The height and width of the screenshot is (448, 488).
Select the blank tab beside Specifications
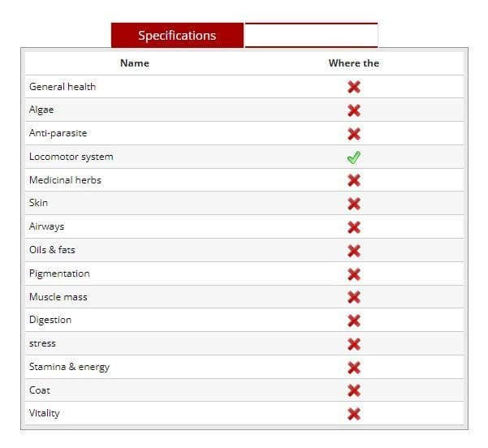(311, 36)
